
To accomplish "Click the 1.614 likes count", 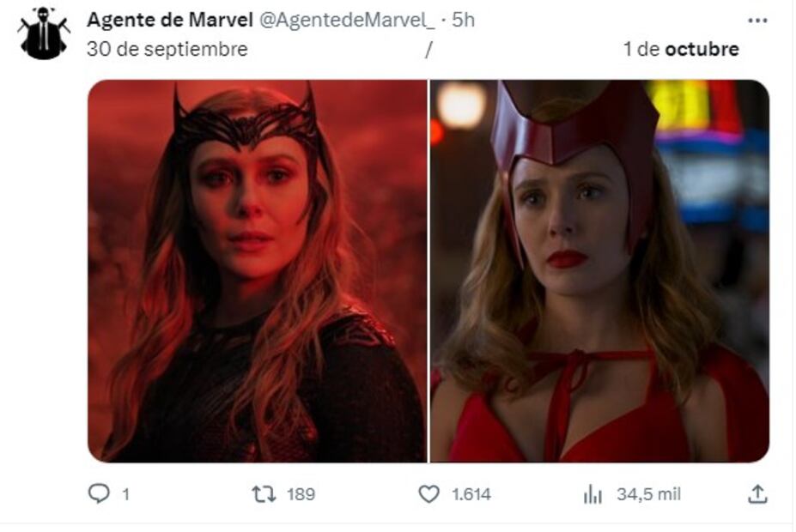I will tap(471, 494).
